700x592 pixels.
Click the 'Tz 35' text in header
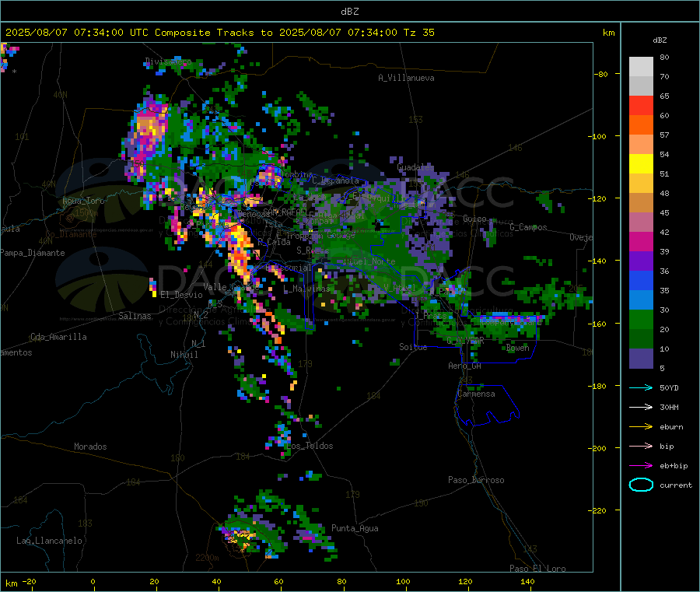pos(418,33)
